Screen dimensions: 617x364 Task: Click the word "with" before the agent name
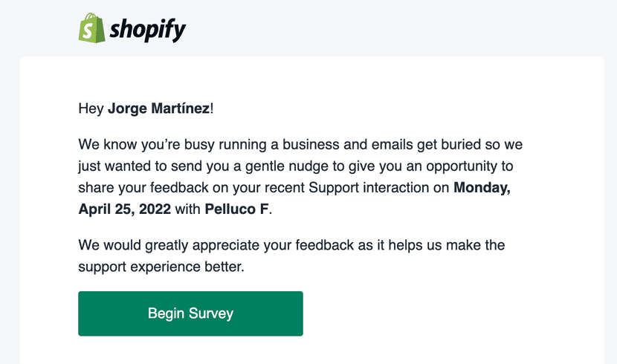(x=188, y=209)
